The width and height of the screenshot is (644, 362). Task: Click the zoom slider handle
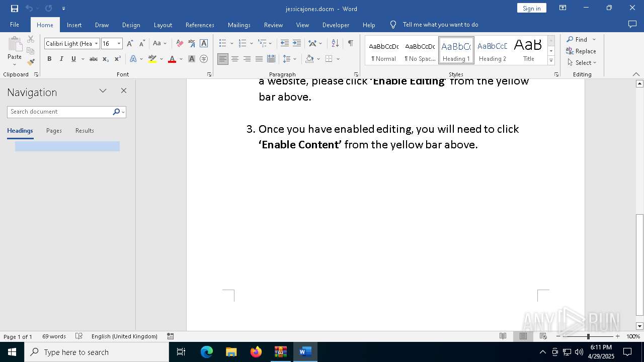coord(588,336)
